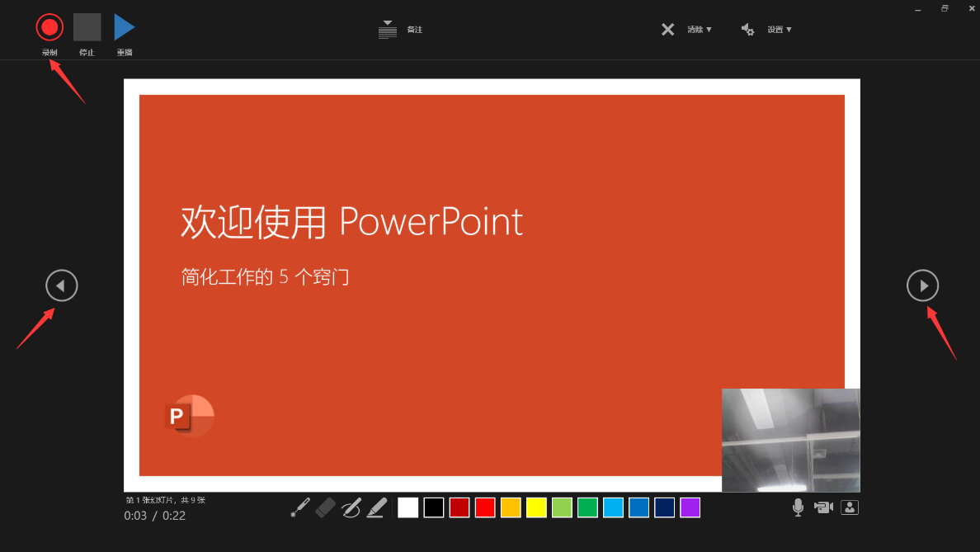Restore down the recording window
The image size is (980, 552).
tap(945, 9)
